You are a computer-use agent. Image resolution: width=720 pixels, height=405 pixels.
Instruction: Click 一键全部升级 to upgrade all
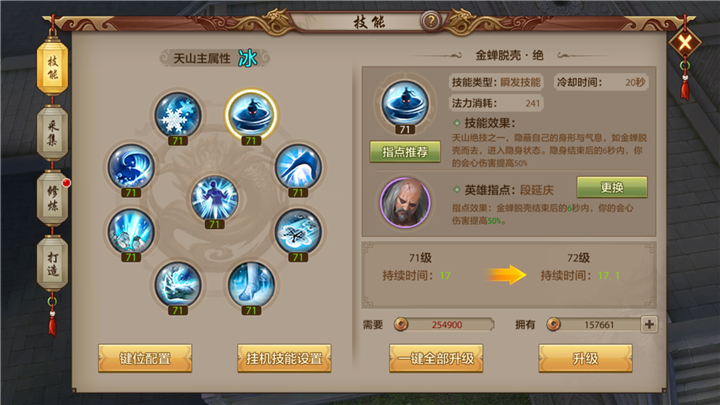tap(436, 358)
